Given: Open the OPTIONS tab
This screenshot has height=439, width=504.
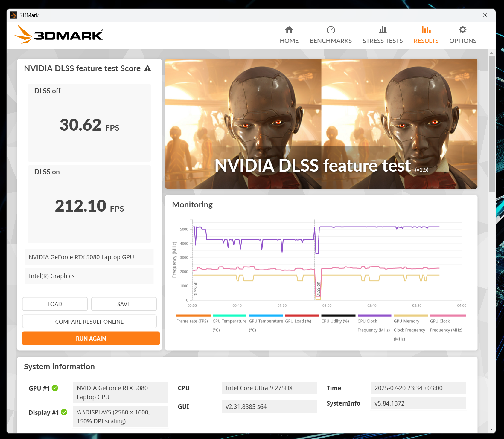Looking at the screenshot, I should point(463,35).
